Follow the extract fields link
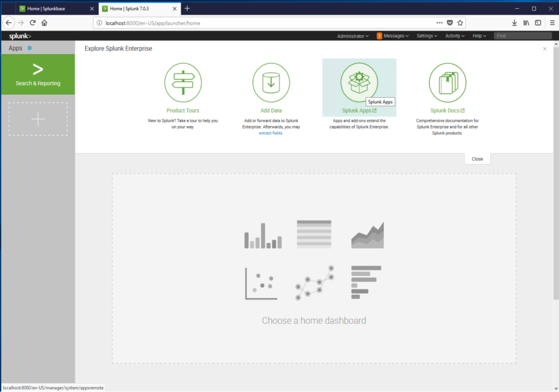The height and width of the screenshot is (392, 559). point(271,133)
